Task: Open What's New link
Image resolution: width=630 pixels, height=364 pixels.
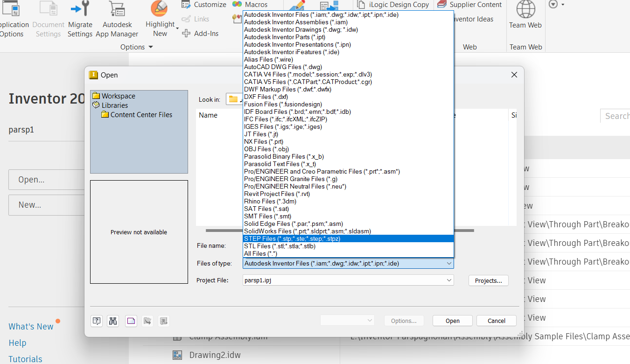Action: [31, 327]
